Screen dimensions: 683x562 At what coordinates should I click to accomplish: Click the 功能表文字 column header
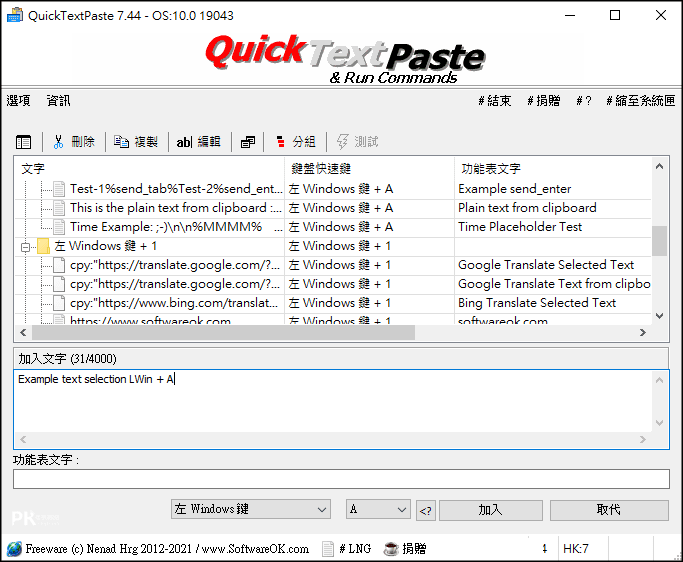click(552, 168)
